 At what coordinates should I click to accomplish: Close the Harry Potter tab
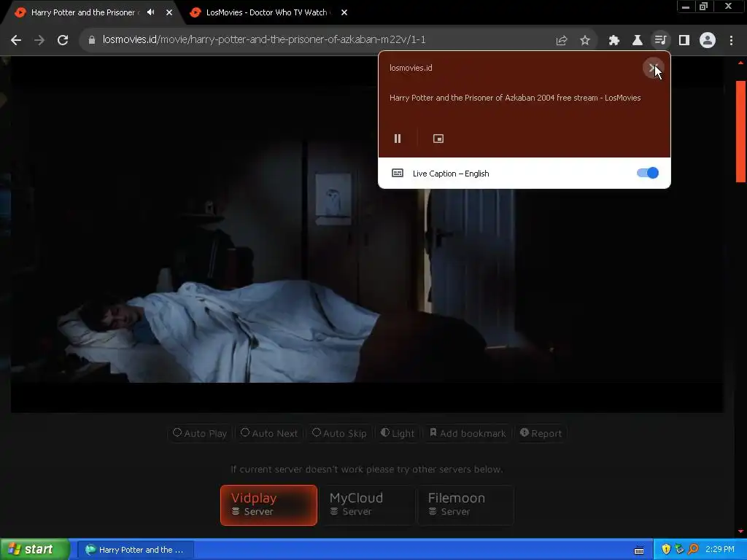click(169, 12)
